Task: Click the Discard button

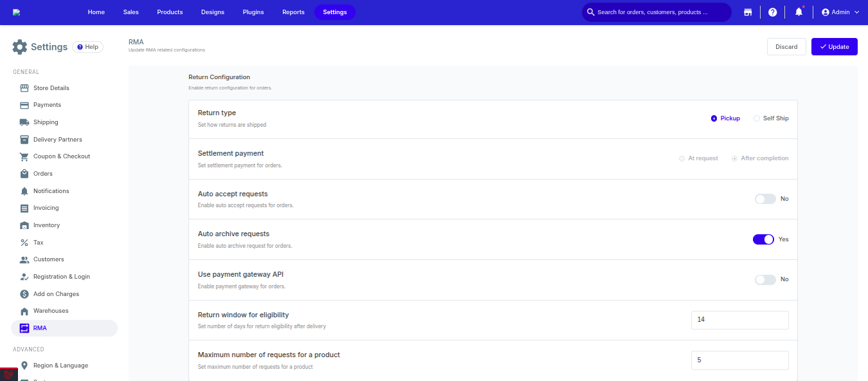Action: pos(786,47)
